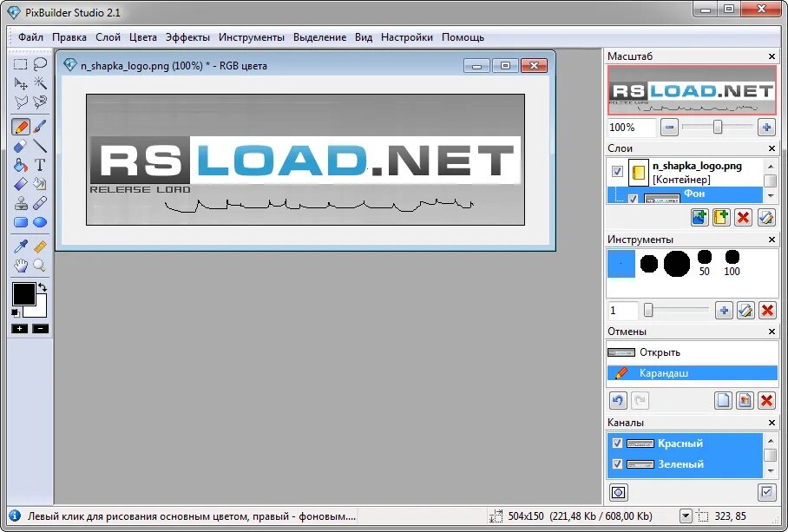Reset colors to default black and white
The height and width of the screenshot is (532, 788).
tap(16, 313)
